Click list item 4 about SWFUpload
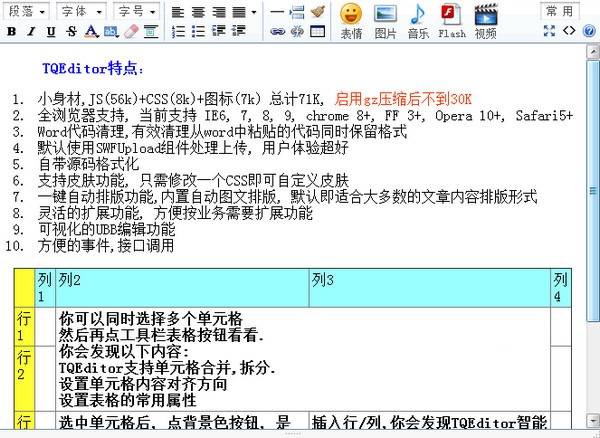600x438 pixels. pos(193,148)
